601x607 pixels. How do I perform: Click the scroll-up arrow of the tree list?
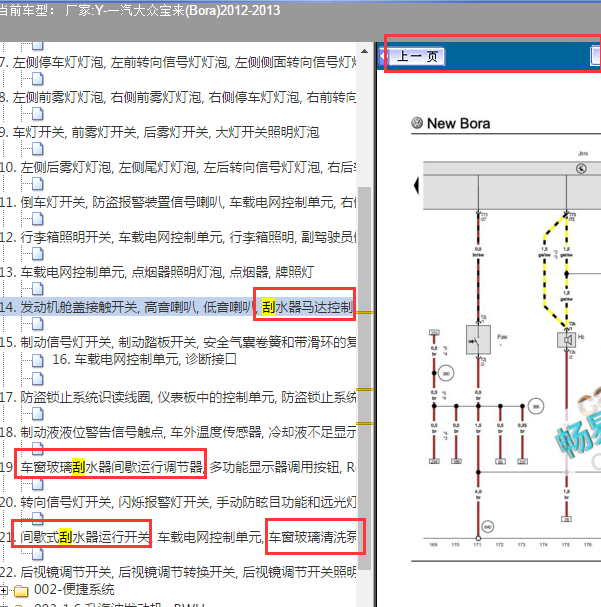[x=364, y=51]
